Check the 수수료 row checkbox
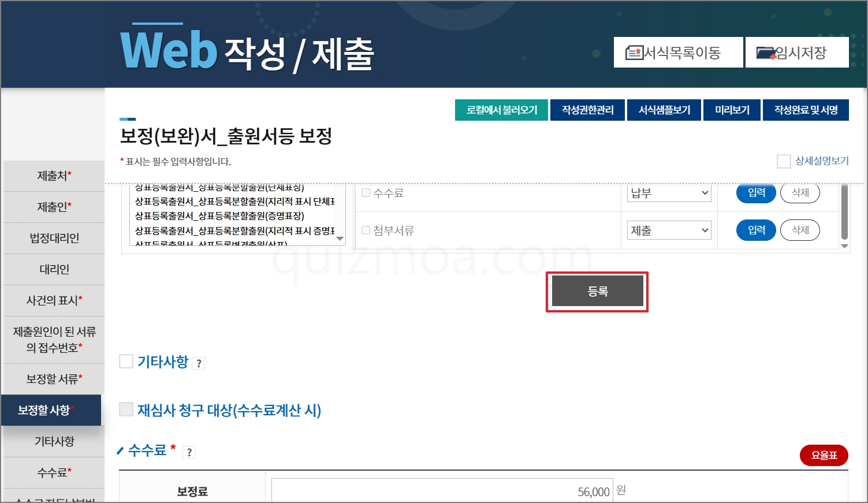The height and width of the screenshot is (503, 868). click(x=366, y=193)
